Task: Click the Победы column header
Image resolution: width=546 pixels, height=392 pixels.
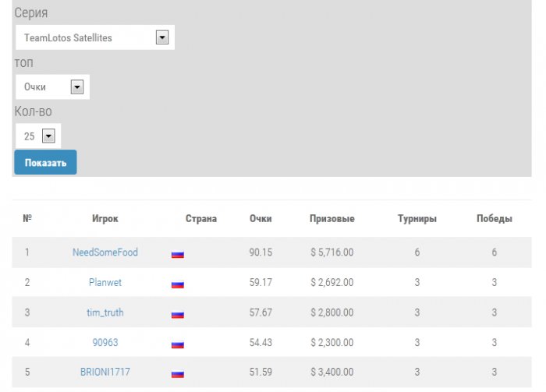Action: [x=495, y=219]
